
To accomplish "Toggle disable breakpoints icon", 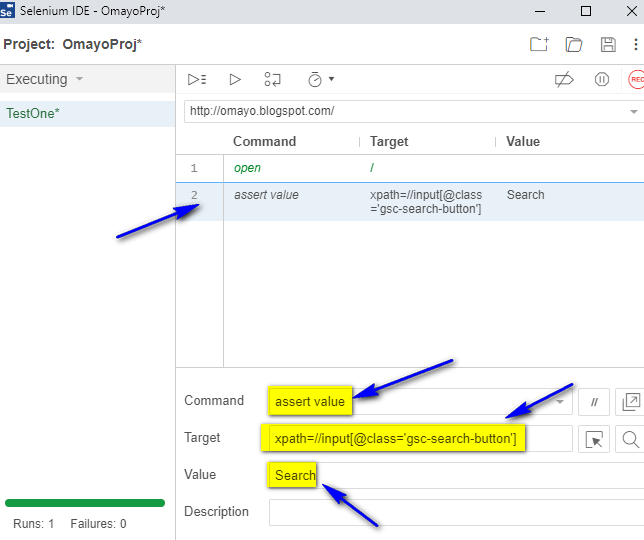I will [564, 79].
